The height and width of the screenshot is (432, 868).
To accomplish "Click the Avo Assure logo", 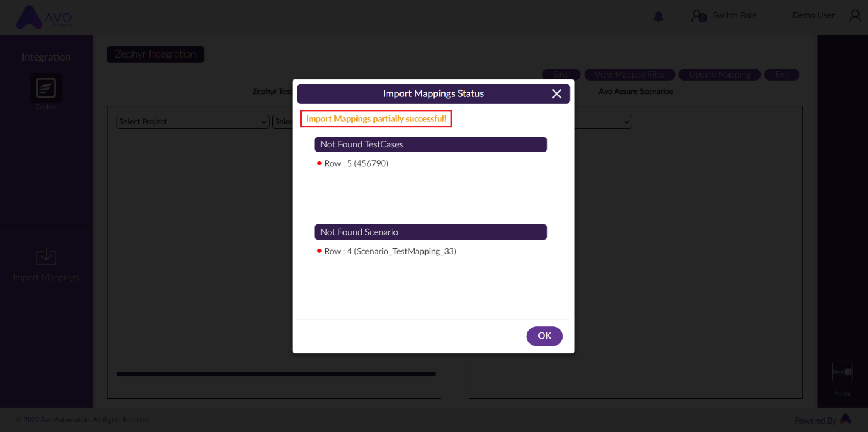I will click(44, 18).
